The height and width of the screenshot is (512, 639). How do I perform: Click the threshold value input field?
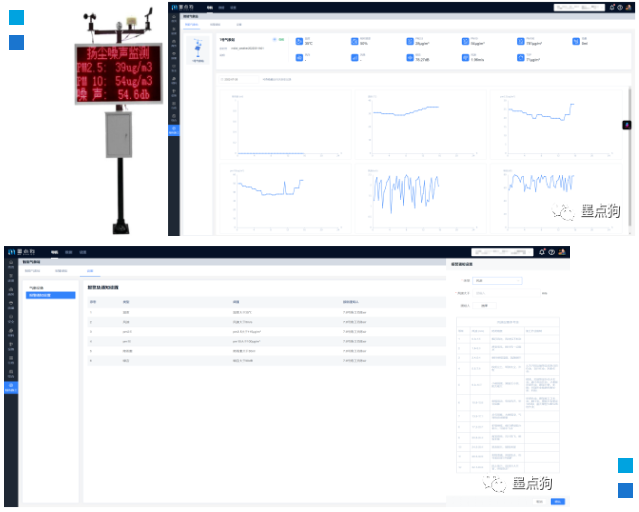pos(505,293)
